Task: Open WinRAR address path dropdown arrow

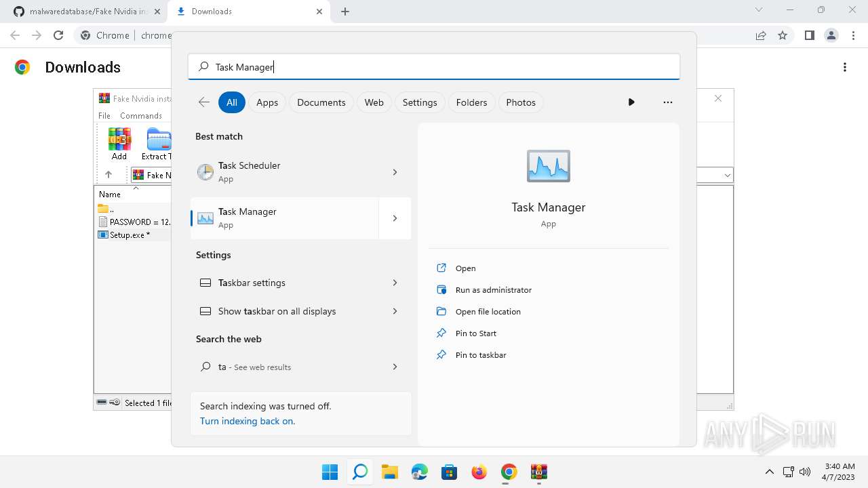Action: [x=728, y=176]
